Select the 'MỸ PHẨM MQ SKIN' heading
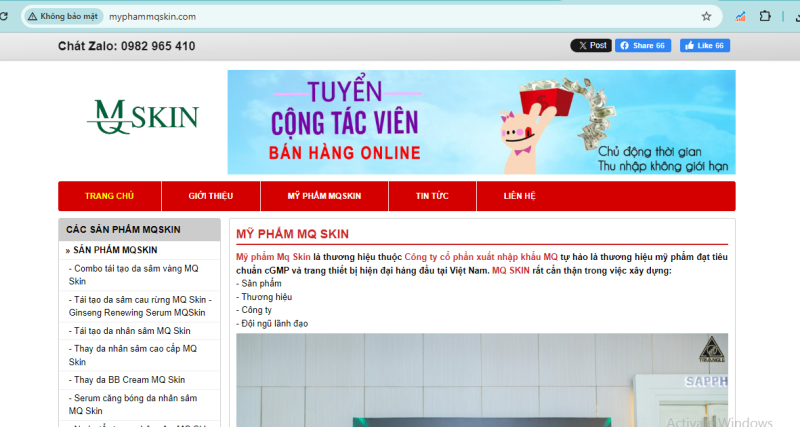Image resolution: width=800 pixels, height=427 pixels. pyautogui.click(x=292, y=234)
